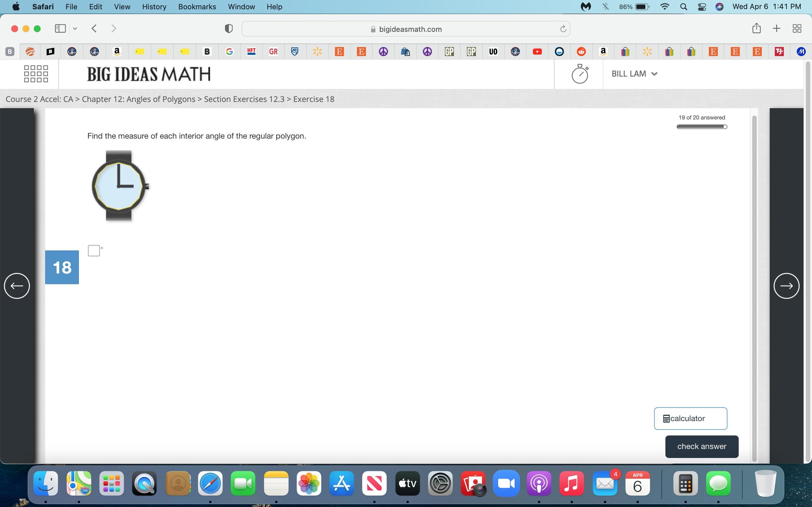The image size is (812, 507).
Task: Click the answered progress bar
Action: point(701,126)
